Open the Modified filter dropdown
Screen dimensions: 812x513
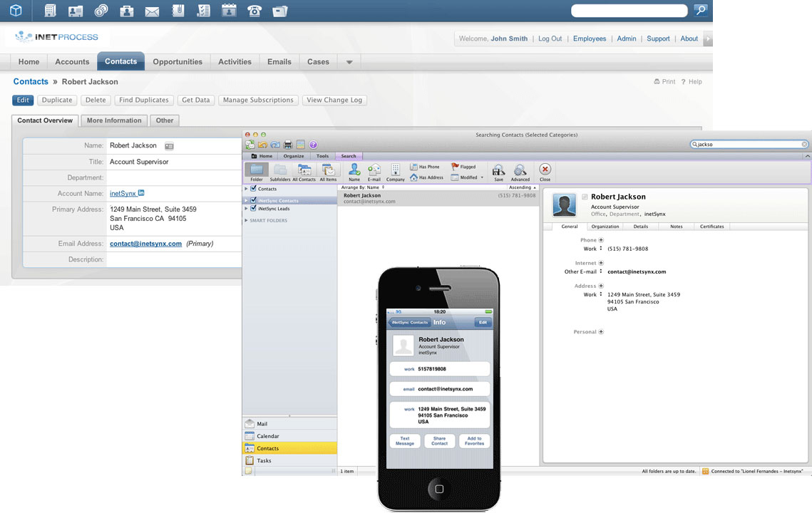coord(482,177)
